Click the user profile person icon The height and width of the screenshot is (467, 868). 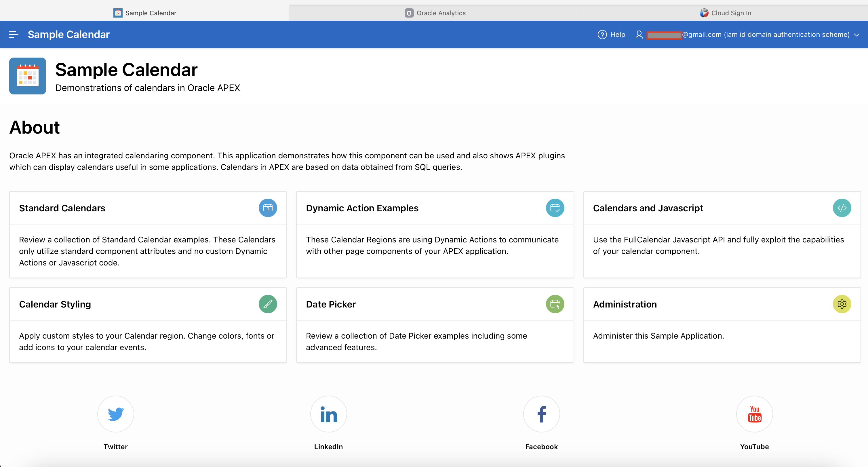click(x=639, y=34)
